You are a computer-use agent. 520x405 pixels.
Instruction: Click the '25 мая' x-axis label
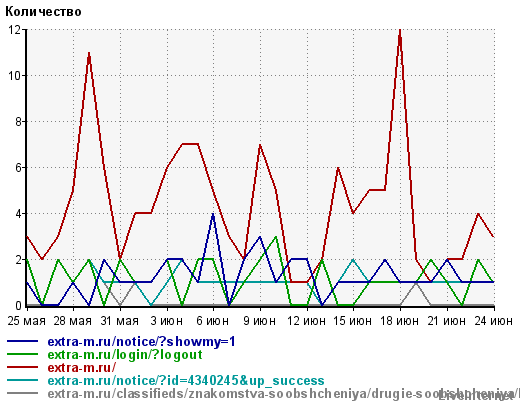point(27,321)
